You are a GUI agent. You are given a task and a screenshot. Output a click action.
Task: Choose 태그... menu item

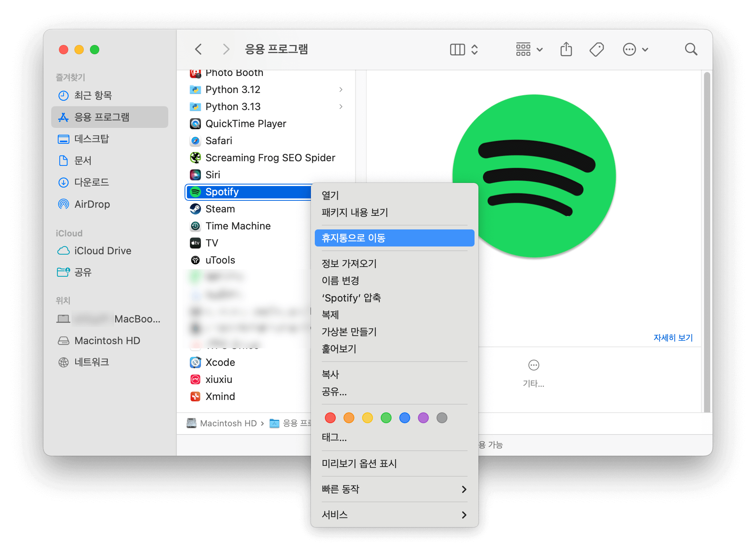point(395,437)
